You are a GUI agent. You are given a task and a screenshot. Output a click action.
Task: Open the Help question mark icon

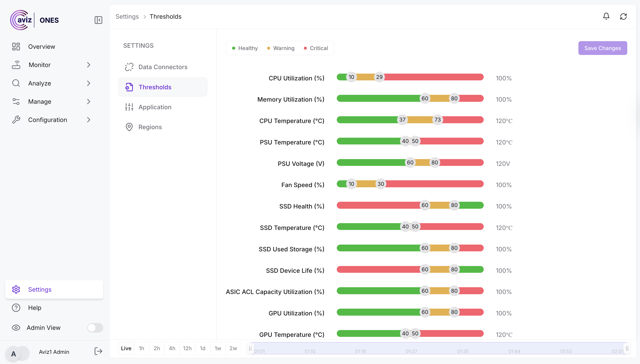16,308
